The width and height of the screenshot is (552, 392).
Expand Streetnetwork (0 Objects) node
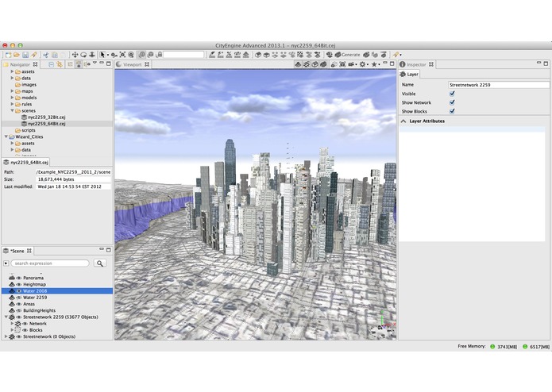click(6, 336)
